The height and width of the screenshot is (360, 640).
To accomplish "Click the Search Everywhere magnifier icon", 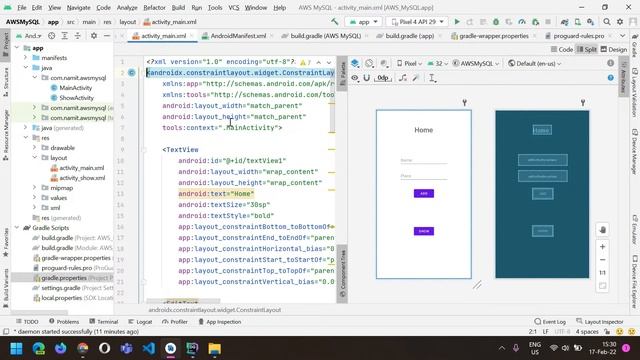I will [607, 22].
